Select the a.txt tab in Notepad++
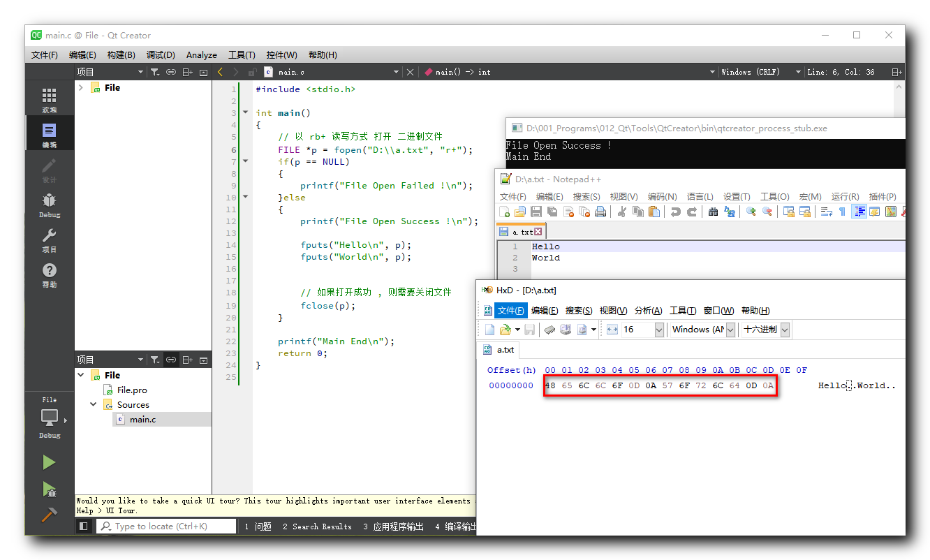930x560 pixels. point(520,232)
